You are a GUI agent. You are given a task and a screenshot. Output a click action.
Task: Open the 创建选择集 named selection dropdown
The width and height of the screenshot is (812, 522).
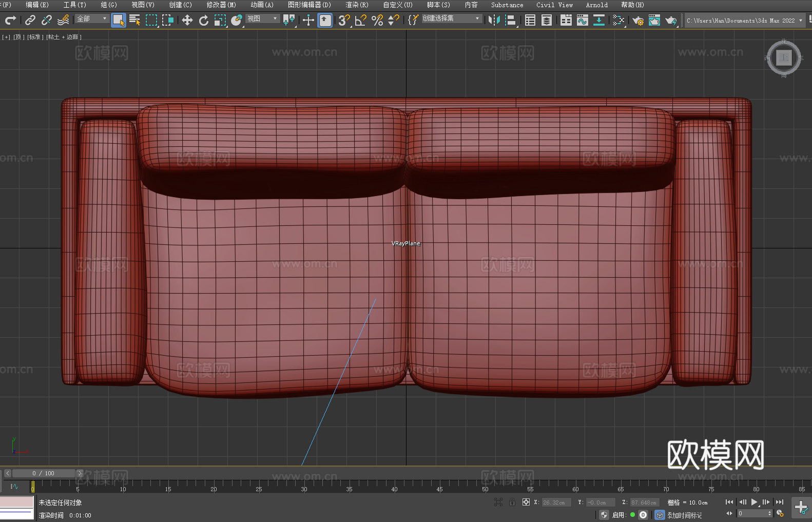pyautogui.click(x=452, y=18)
